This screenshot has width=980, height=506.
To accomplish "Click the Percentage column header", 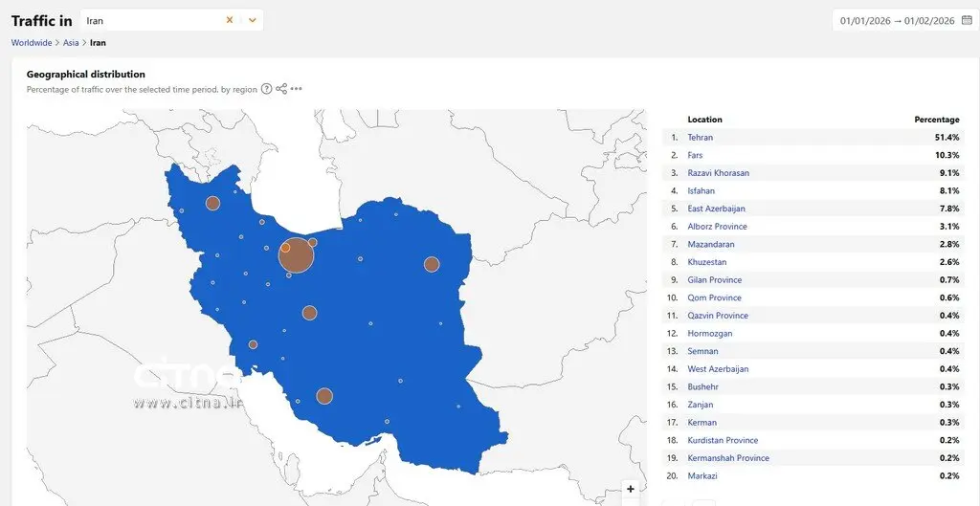I will coord(936,120).
